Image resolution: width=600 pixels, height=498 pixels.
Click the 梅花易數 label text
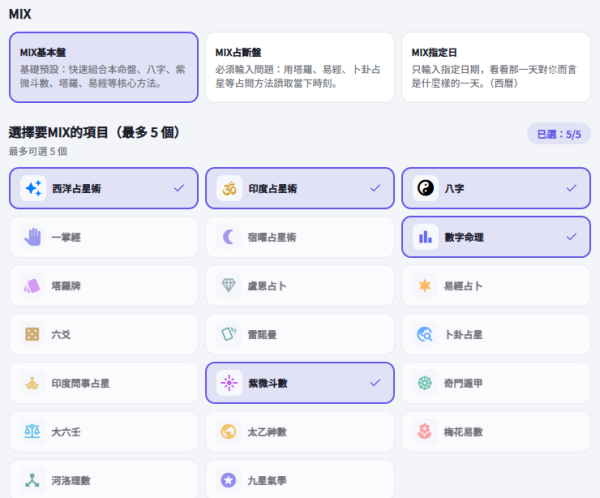pos(463,432)
